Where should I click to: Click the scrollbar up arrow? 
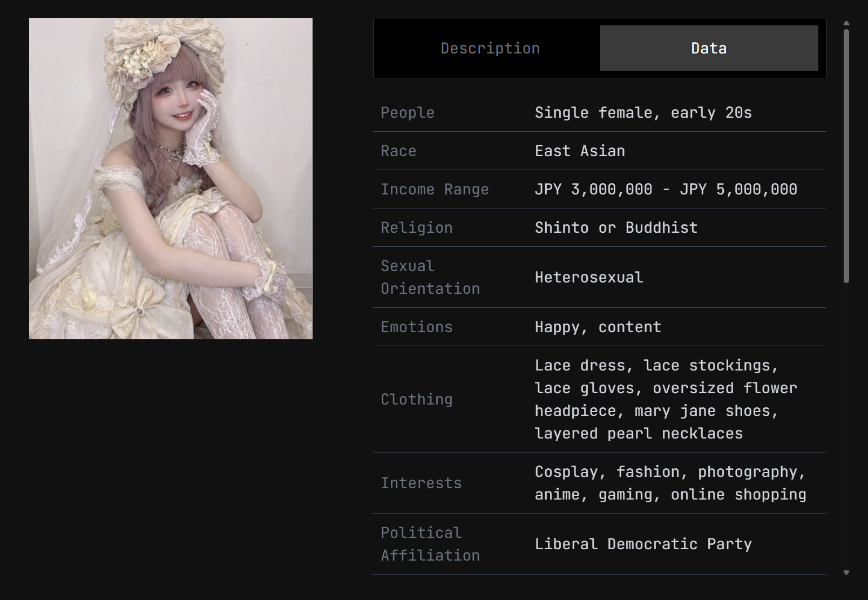[x=846, y=23]
